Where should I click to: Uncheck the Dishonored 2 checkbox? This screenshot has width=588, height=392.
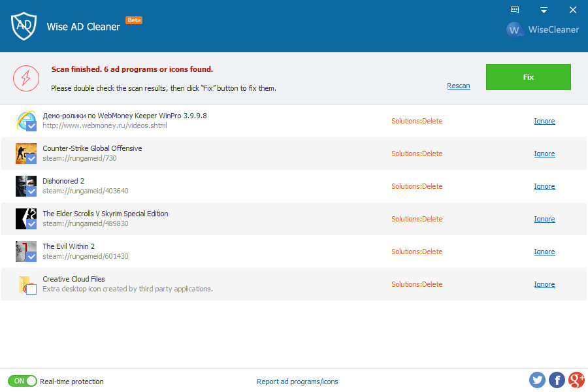[32, 191]
